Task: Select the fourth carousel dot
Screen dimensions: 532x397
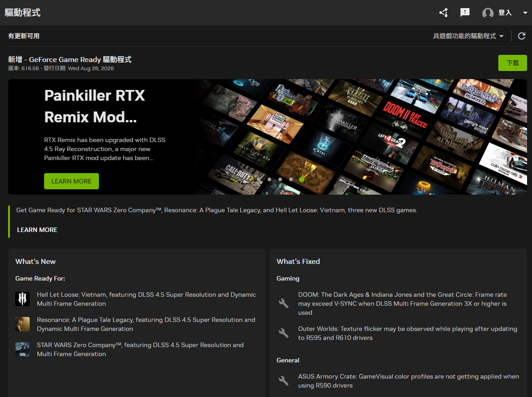Action: click(x=291, y=179)
